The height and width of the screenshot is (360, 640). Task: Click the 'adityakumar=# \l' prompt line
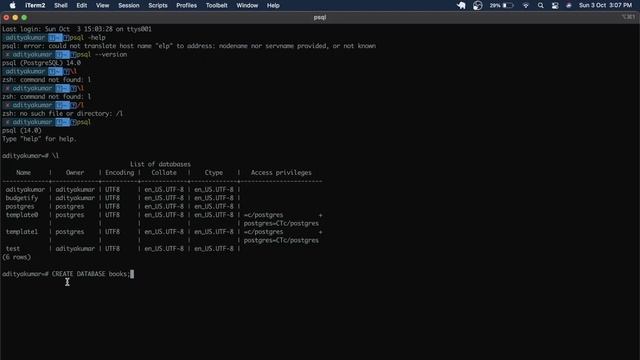(x=30, y=156)
